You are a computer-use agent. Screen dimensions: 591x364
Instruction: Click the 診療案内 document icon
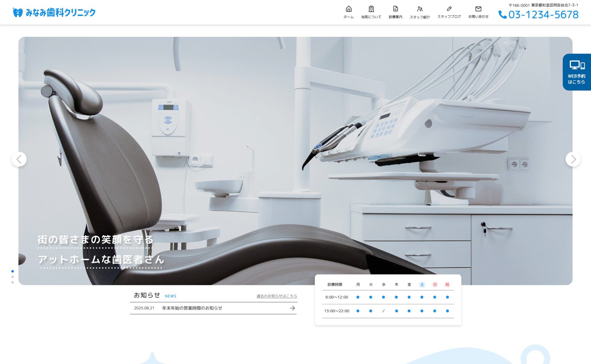[x=396, y=9]
